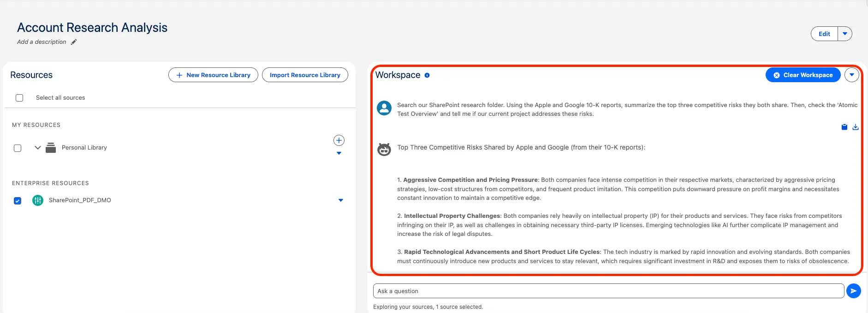This screenshot has height=313, width=868.
Task: Click the Aggressive Competition and Pricing Pressure heading
Action: tap(470, 180)
